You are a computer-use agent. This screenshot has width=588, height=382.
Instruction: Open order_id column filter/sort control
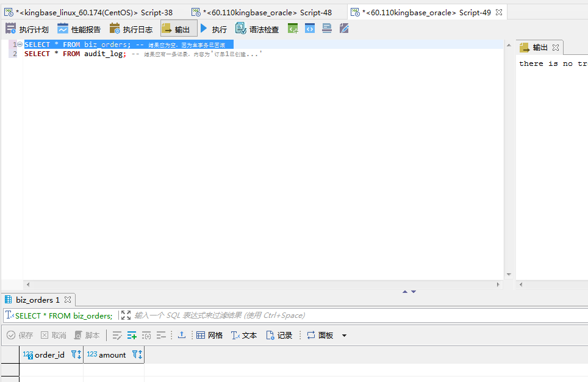tap(76, 355)
